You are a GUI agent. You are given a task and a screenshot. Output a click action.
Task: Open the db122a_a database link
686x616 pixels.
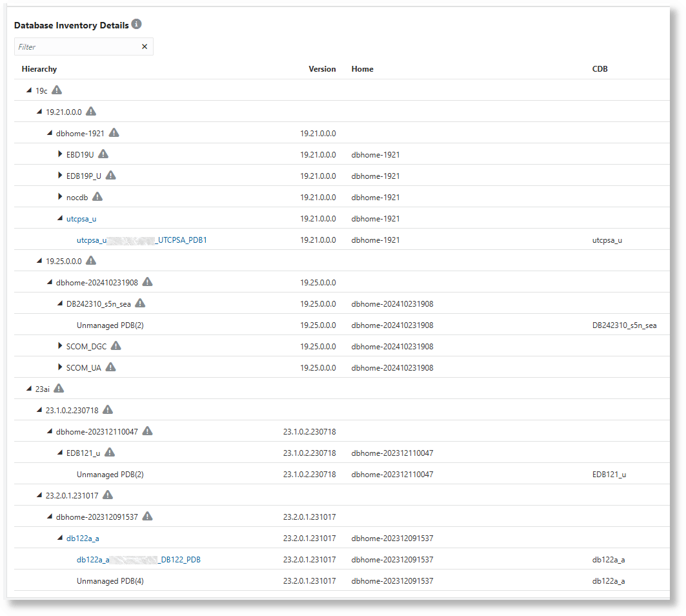(83, 538)
